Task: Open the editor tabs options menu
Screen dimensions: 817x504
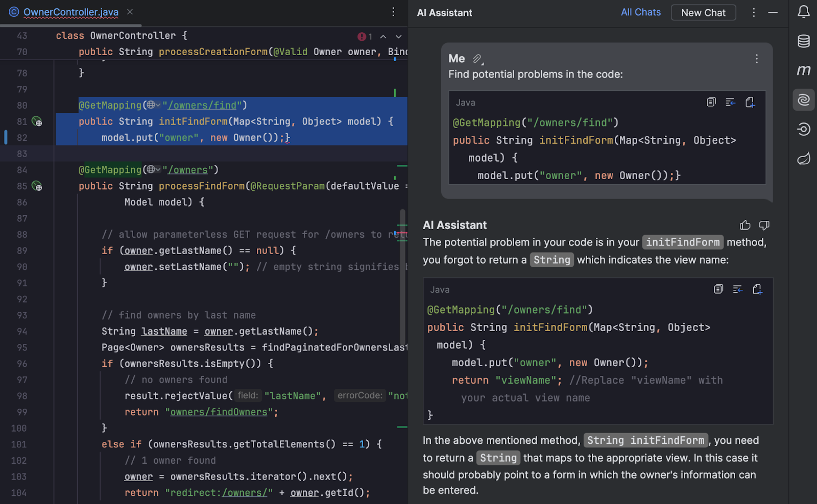Action: pos(393,12)
